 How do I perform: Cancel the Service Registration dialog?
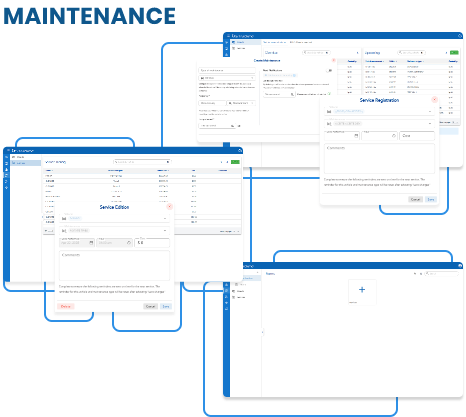pyautogui.click(x=415, y=199)
